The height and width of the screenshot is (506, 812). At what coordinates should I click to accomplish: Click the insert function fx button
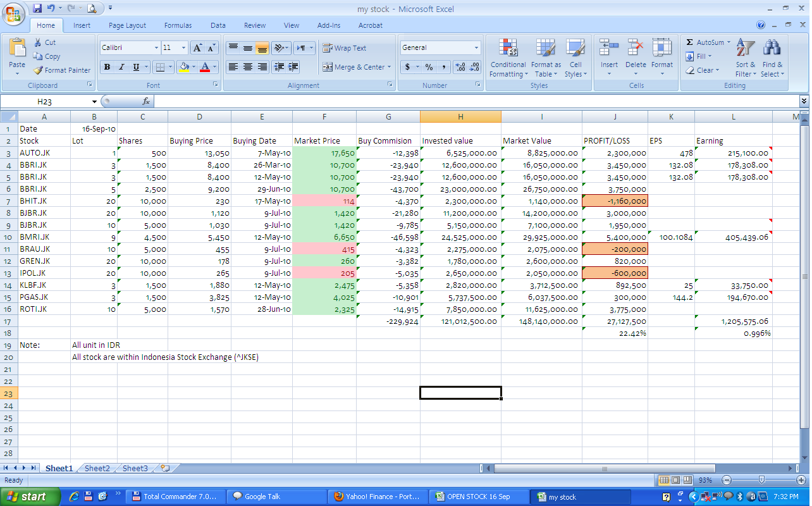(x=145, y=101)
